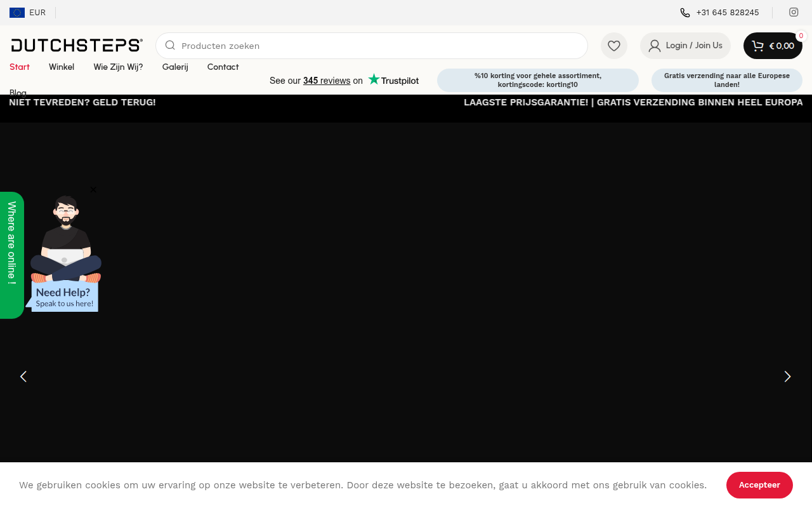Open the Winkel menu item
The width and height of the screenshot is (812, 508).
click(62, 67)
